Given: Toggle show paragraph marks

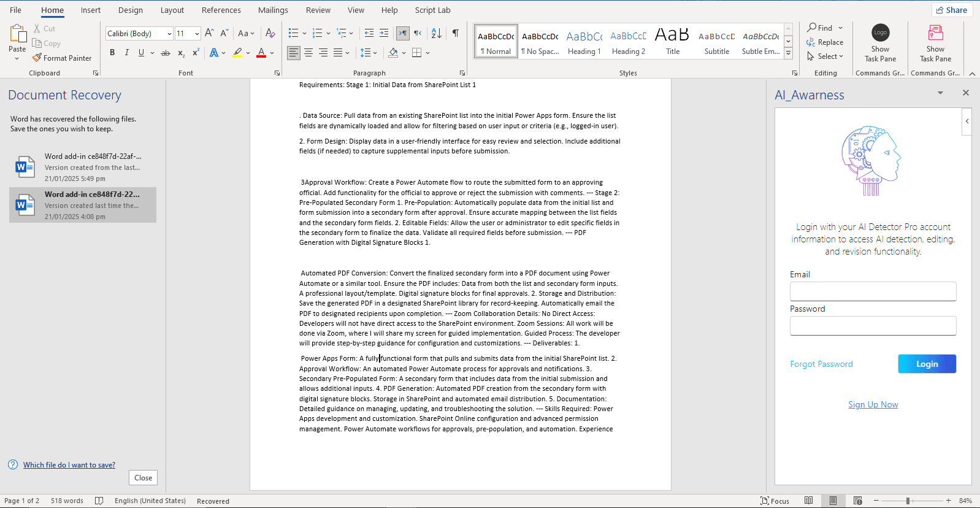Looking at the screenshot, I should (x=456, y=33).
